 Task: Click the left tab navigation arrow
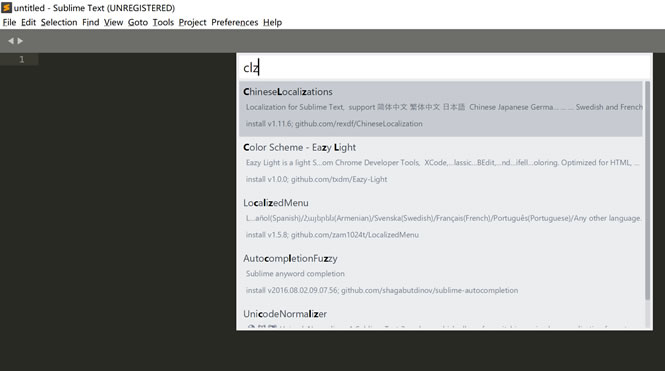tap(11, 41)
